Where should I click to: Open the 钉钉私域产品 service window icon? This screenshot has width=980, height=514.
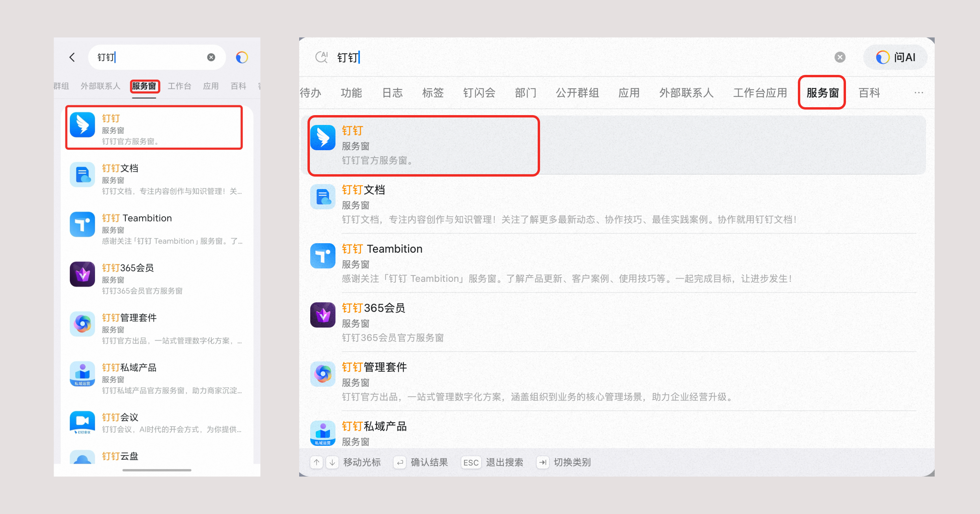(x=322, y=432)
